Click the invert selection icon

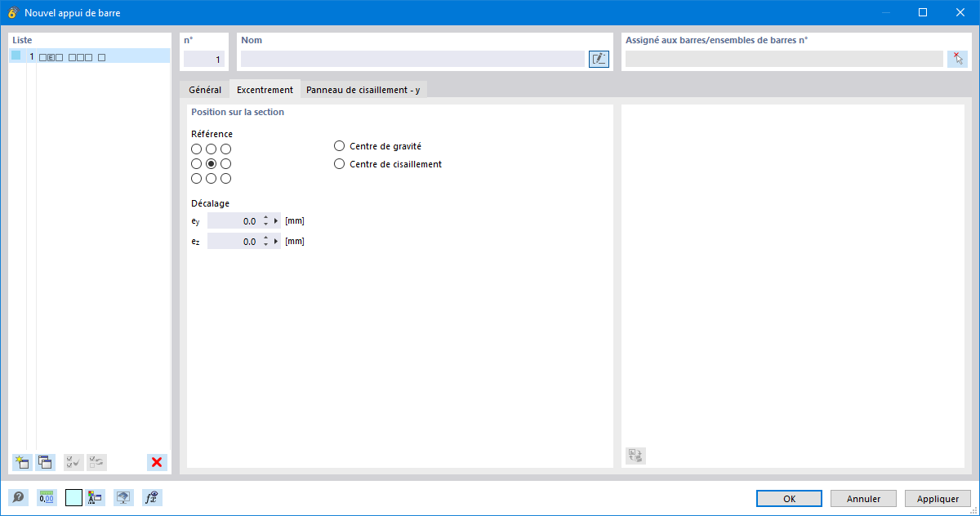[96, 462]
